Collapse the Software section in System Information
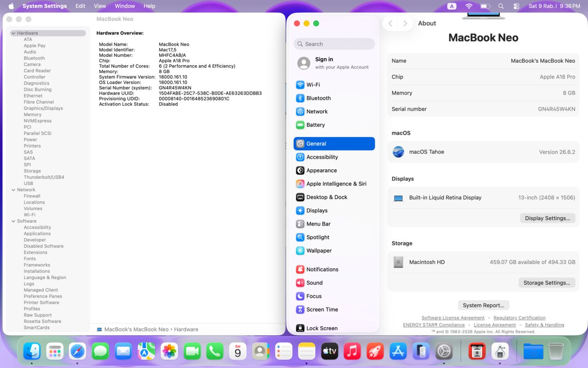The height and width of the screenshot is (368, 588). click(x=13, y=221)
